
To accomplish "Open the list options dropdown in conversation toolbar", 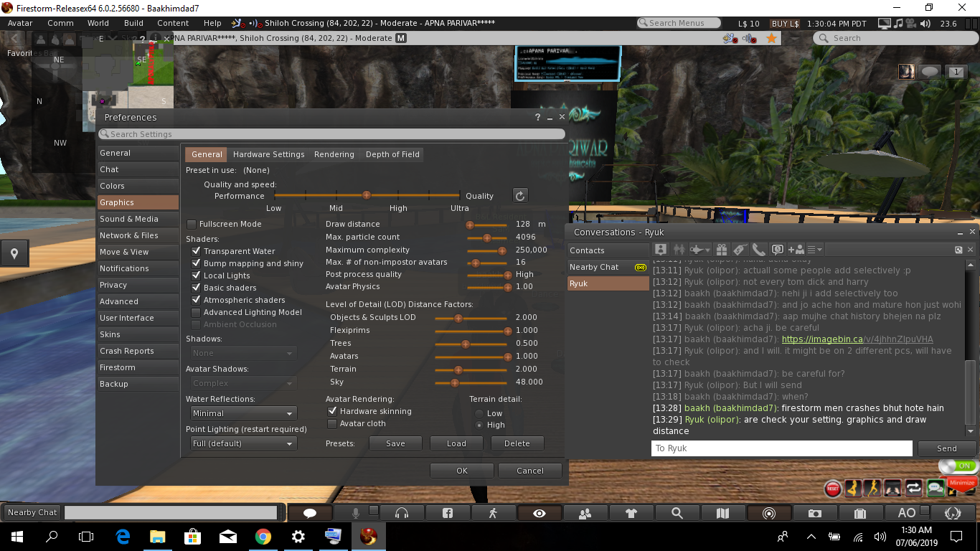I will [x=815, y=249].
